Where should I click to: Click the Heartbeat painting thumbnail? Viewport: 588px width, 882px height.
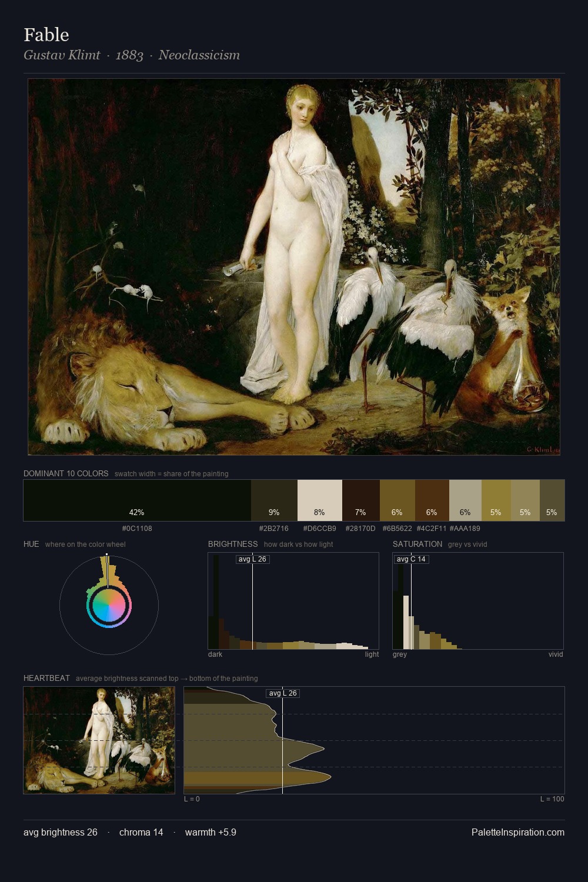[99, 740]
